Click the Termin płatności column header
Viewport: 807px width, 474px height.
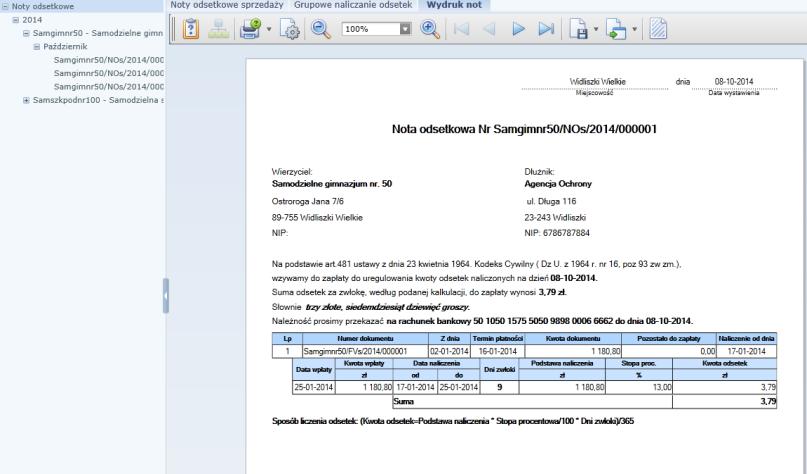coord(497,339)
